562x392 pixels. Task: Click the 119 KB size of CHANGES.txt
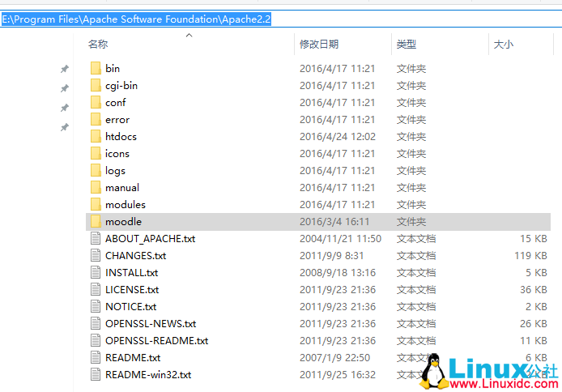pyautogui.click(x=530, y=256)
